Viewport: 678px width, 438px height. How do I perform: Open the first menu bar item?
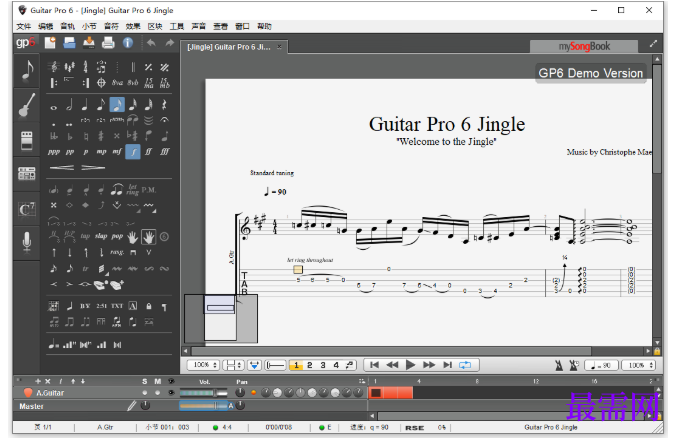pyautogui.click(x=24, y=26)
